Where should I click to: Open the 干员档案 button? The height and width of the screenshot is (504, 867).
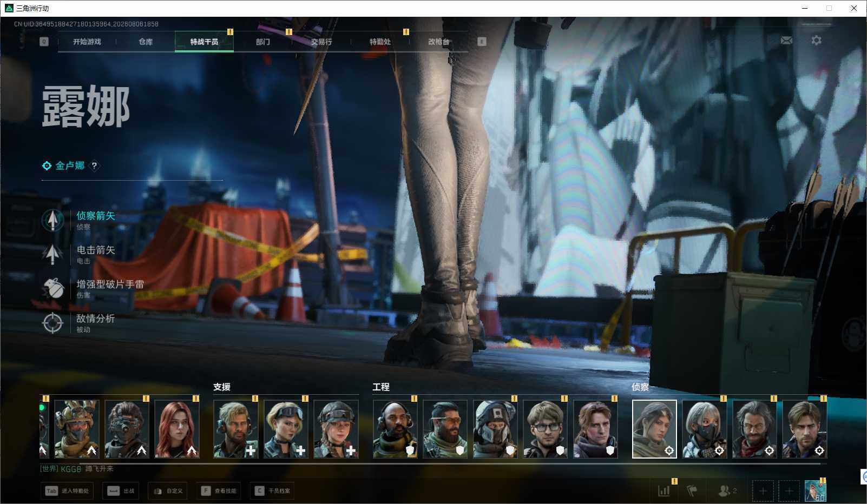click(272, 491)
